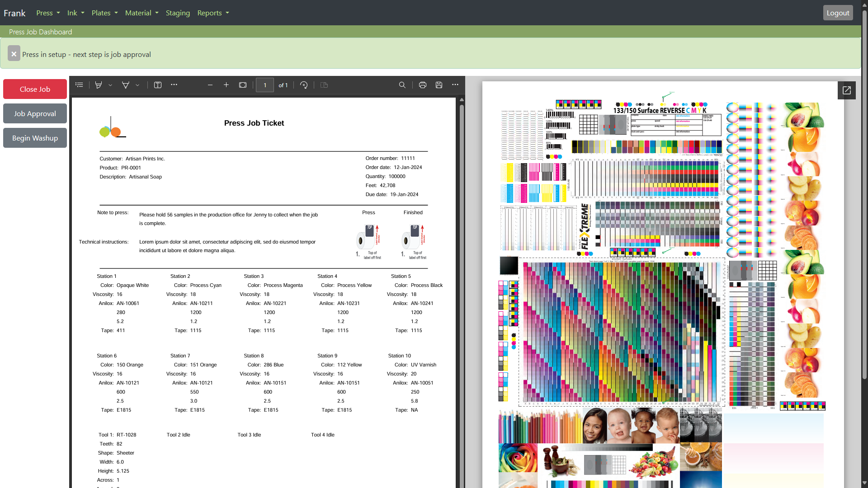This screenshot has width=868, height=488.
Task: Click the 150 Orange color in Station 6
Action: [x=130, y=365]
